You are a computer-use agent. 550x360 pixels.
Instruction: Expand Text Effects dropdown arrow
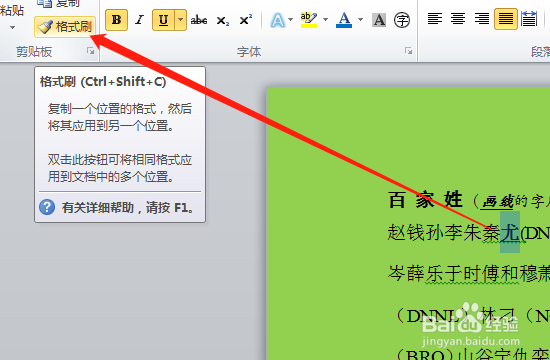[290, 20]
